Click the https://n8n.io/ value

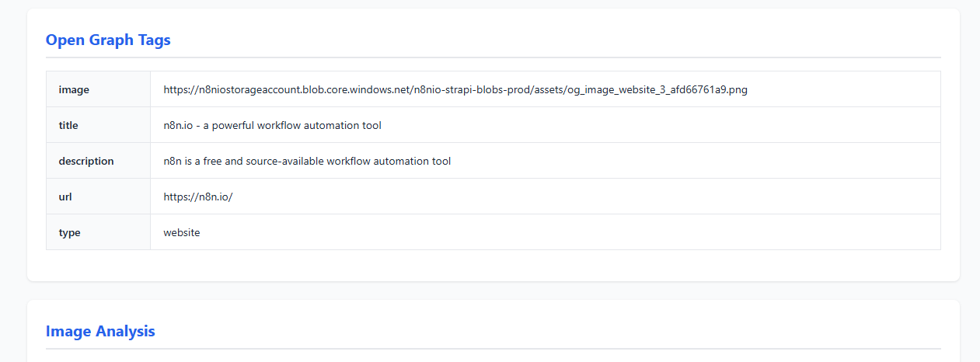click(198, 197)
